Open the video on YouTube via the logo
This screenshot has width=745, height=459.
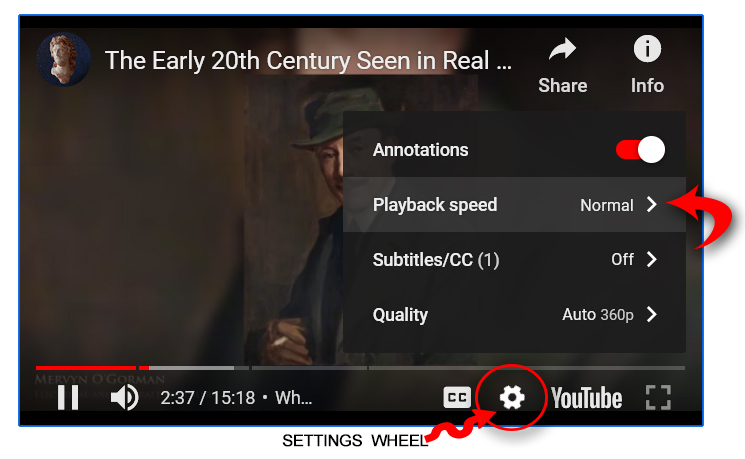tap(586, 398)
